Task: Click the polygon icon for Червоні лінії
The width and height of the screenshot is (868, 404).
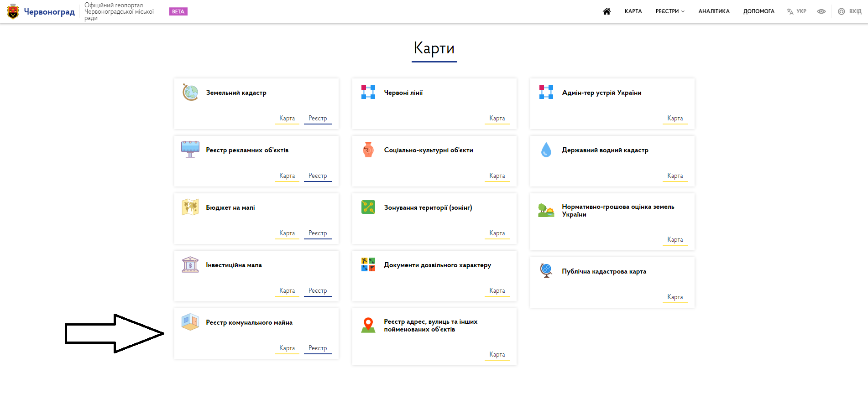Action: 368,92
